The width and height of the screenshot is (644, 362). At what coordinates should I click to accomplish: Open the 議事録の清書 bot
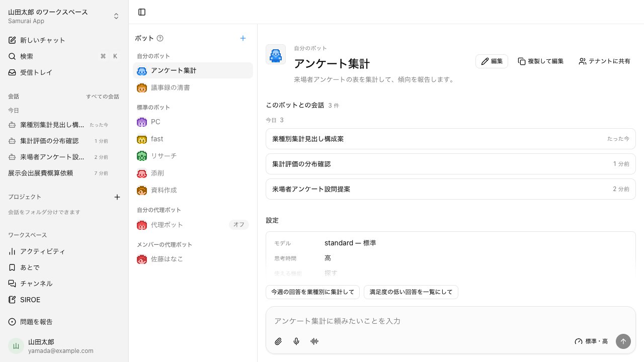[193, 87]
